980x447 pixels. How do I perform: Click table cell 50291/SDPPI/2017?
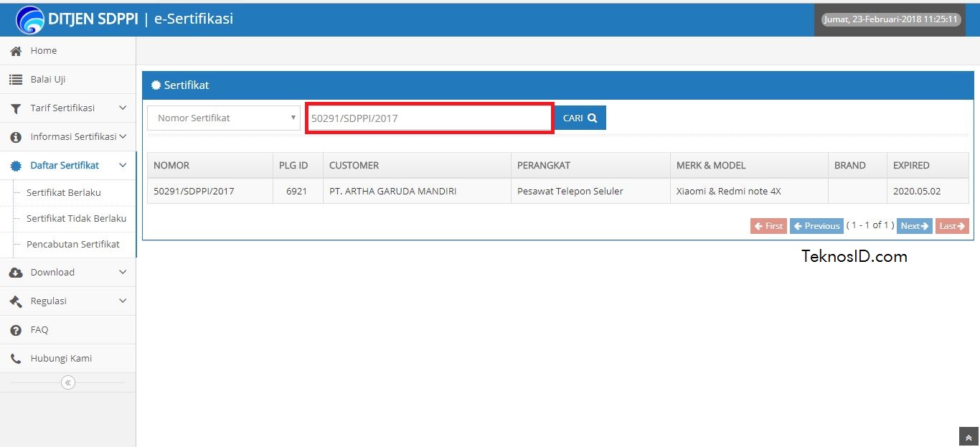pos(210,191)
